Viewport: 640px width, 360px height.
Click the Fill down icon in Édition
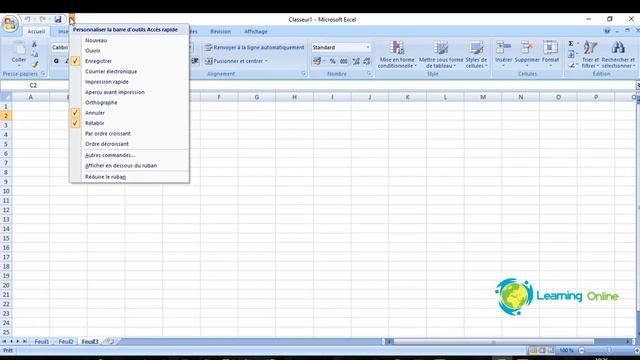(571, 54)
